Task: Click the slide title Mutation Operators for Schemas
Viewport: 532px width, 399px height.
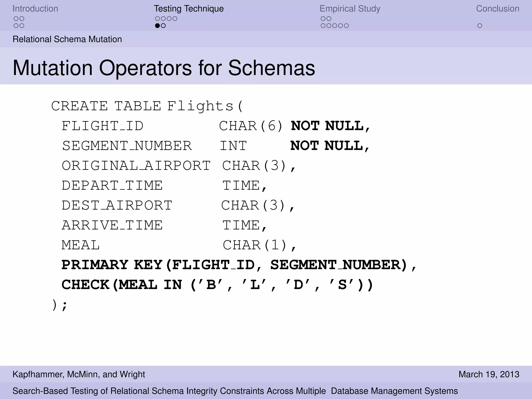Action: click(x=164, y=68)
